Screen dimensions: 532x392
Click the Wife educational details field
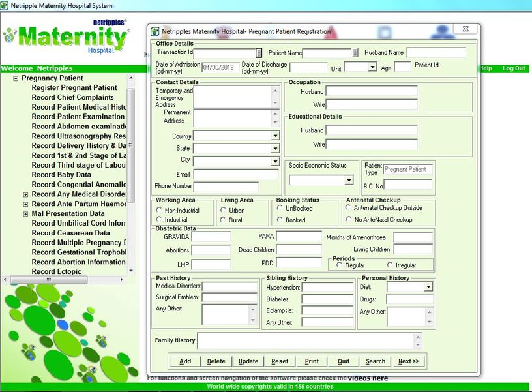click(372, 144)
